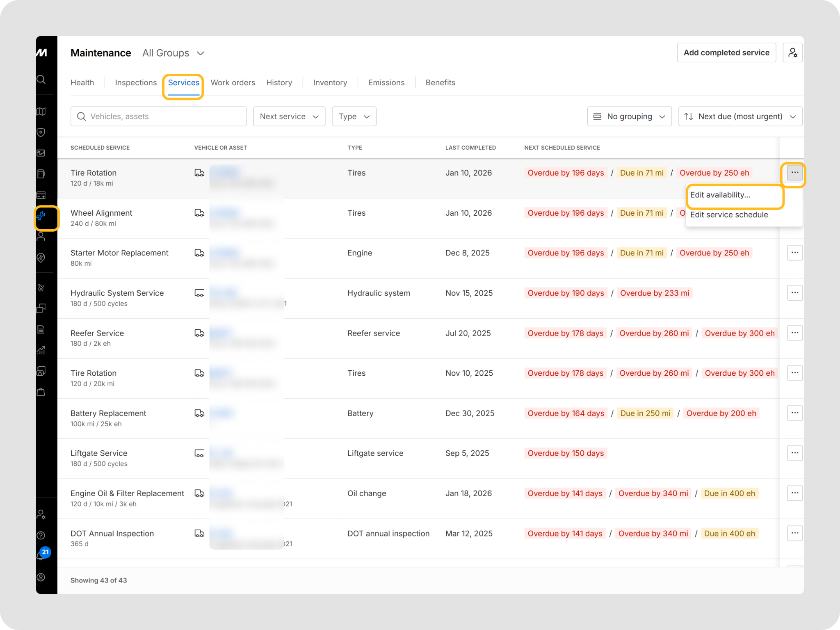Open the fuel pump icon in sidebar
Screen dimensions: 840x630
(41, 174)
